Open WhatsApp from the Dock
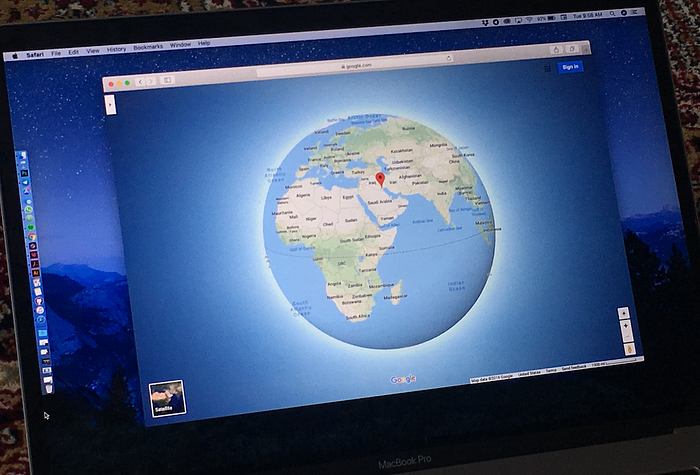This screenshot has width=700, height=475. pos(29,209)
